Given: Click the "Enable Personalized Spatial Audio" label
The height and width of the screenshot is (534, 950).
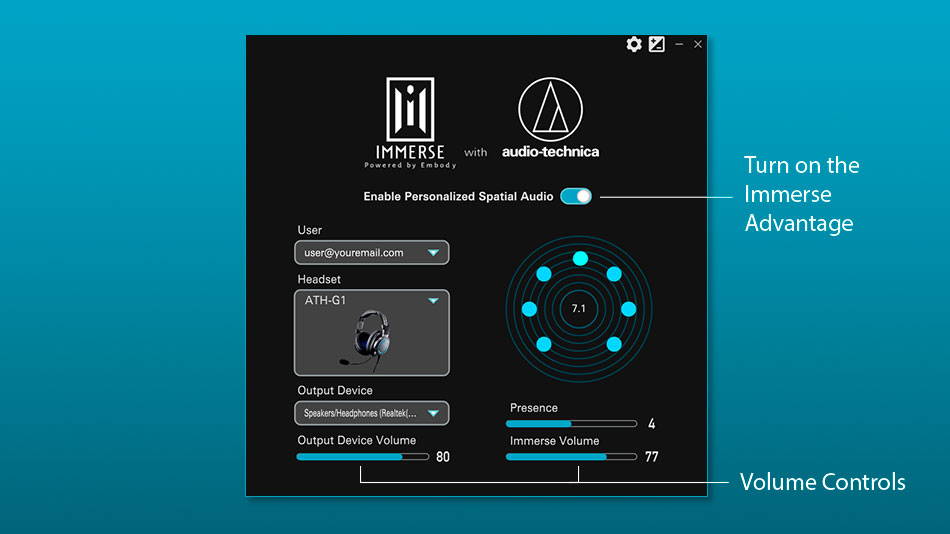Looking at the screenshot, I should 458,196.
